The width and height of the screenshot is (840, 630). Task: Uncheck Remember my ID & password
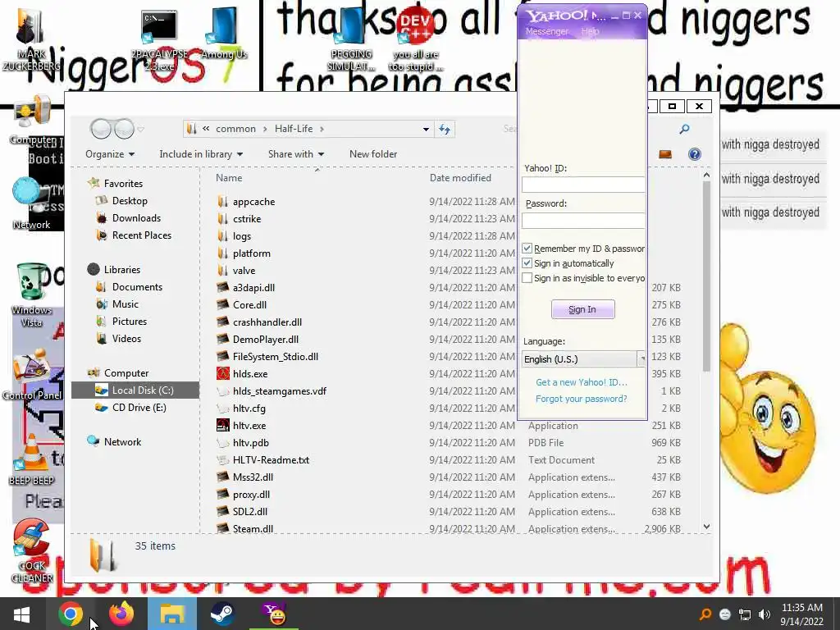[527, 249]
